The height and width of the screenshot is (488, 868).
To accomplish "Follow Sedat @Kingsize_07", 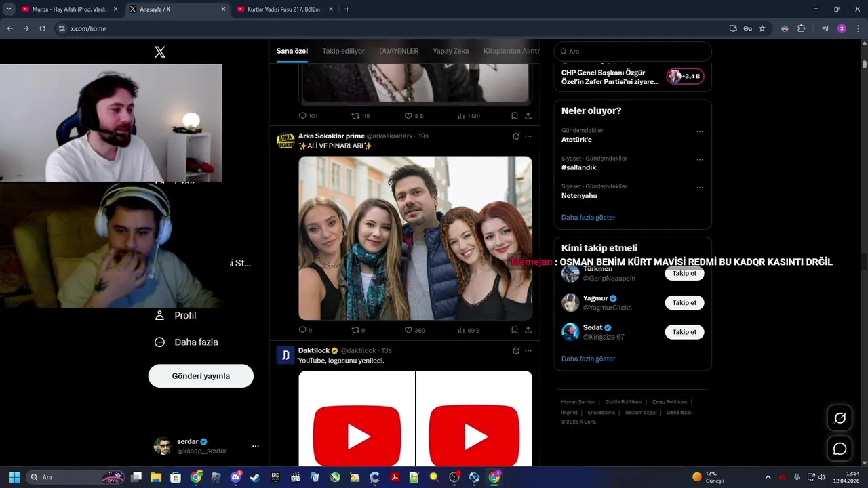I will click(x=684, y=332).
